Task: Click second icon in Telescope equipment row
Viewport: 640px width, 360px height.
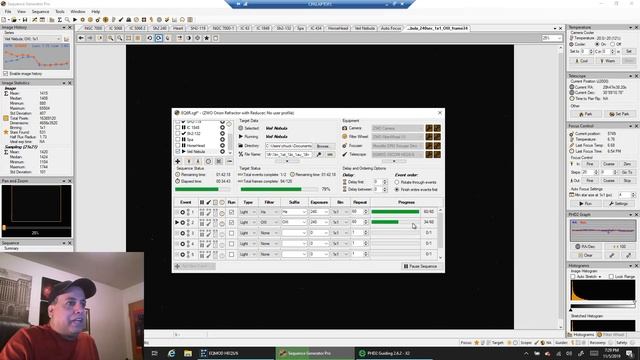Action: pos(437,154)
